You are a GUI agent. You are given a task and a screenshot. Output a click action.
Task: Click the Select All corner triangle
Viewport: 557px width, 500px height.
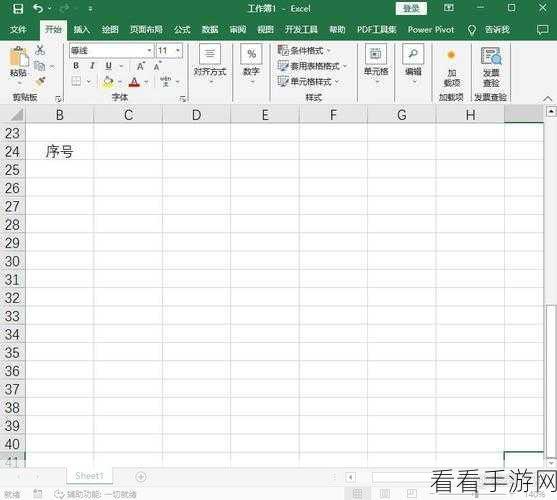[x=16, y=115]
